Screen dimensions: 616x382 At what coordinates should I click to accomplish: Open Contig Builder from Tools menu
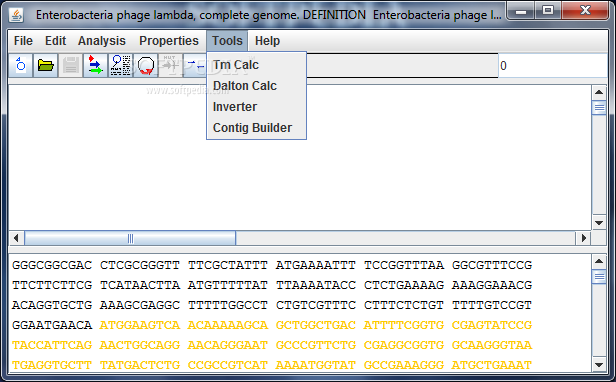257,128
